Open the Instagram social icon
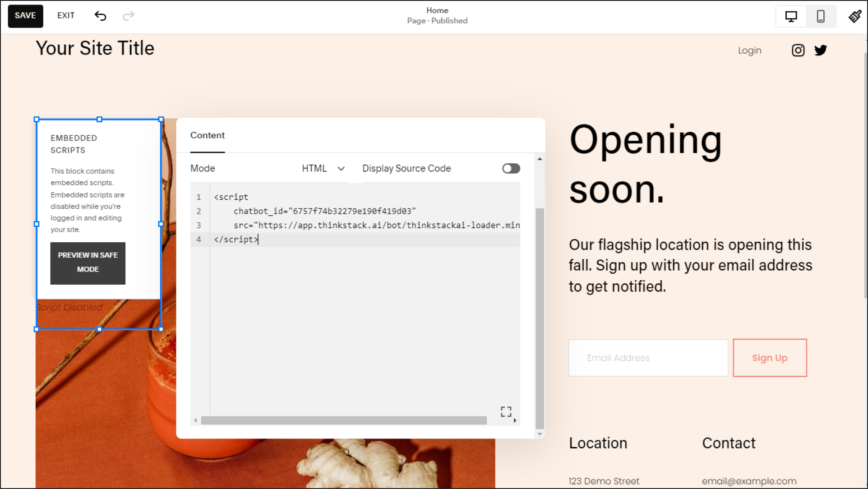The width and height of the screenshot is (868, 489). pyautogui.click(x=798, y=50)
